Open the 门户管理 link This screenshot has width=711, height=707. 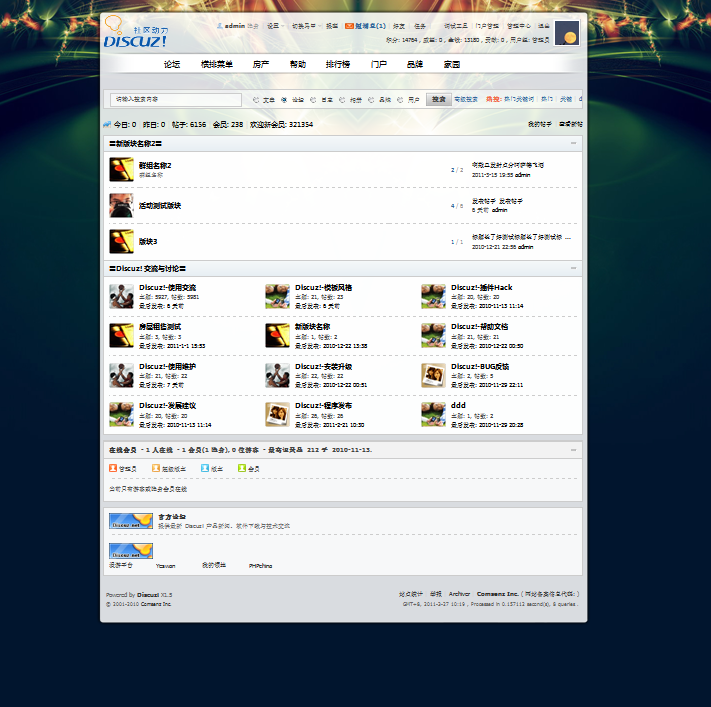(487, 26)
